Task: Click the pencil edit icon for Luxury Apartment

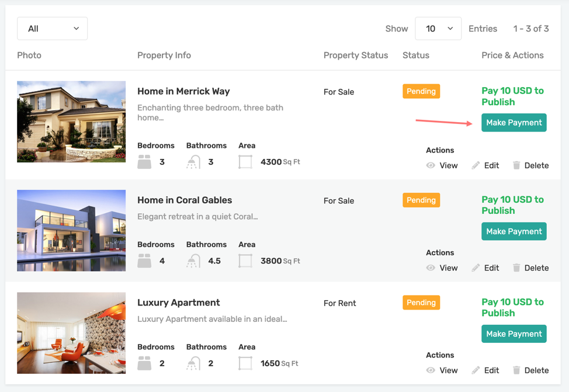Action: 476,370
